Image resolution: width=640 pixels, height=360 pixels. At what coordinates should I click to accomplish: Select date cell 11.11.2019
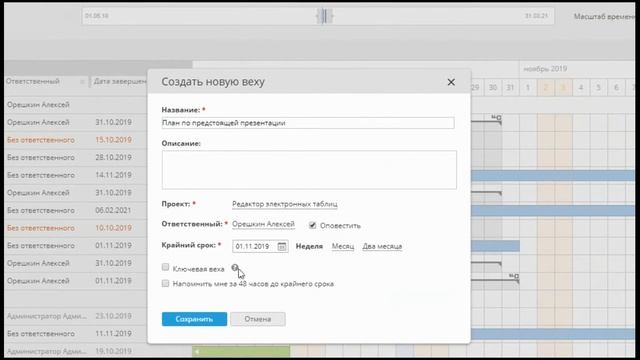[x=113, y=333]
